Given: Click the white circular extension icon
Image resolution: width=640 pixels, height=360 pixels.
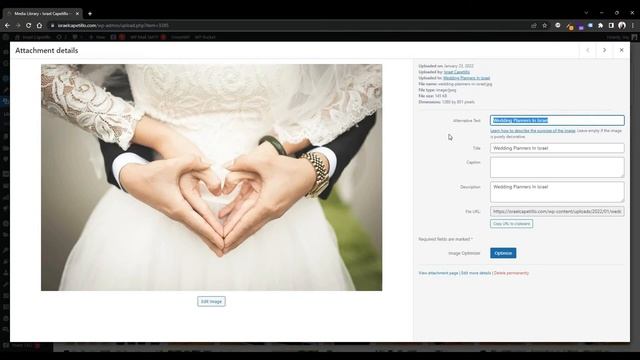Looking at the screenshot, I should 558,25.
